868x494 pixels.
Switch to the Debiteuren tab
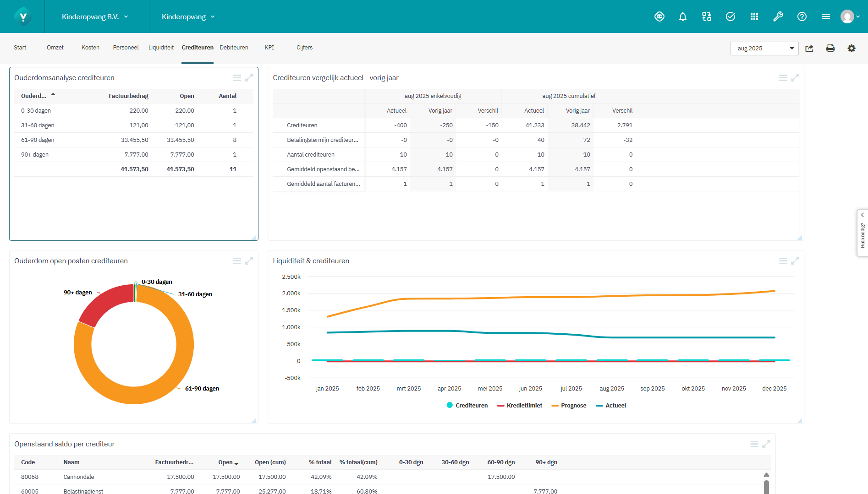coord(234,48)
